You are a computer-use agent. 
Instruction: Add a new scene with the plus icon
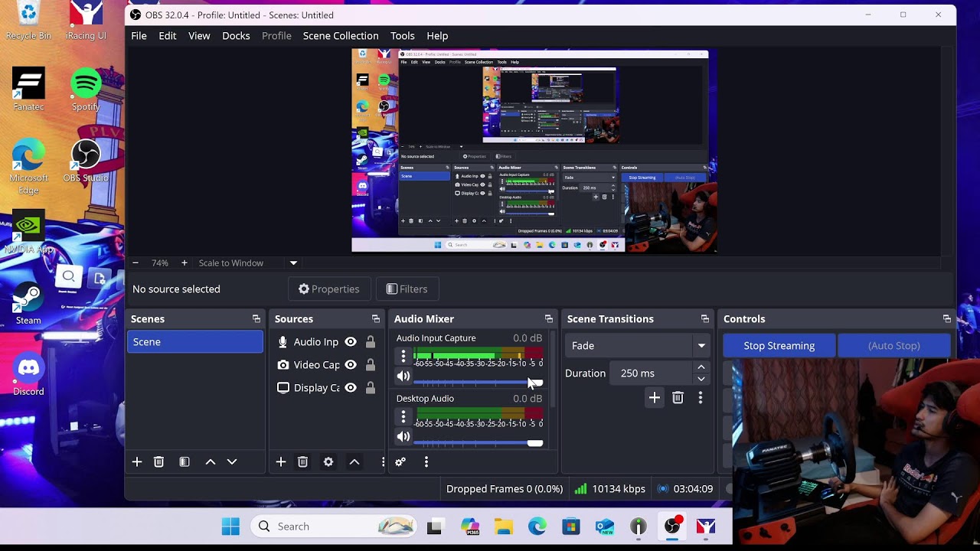pos(137,462)
